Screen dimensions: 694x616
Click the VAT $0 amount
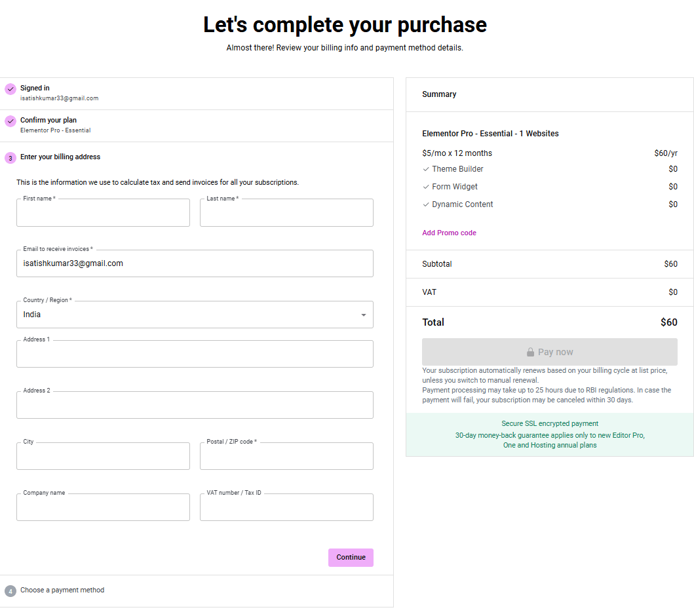click(x=673, y=292)
